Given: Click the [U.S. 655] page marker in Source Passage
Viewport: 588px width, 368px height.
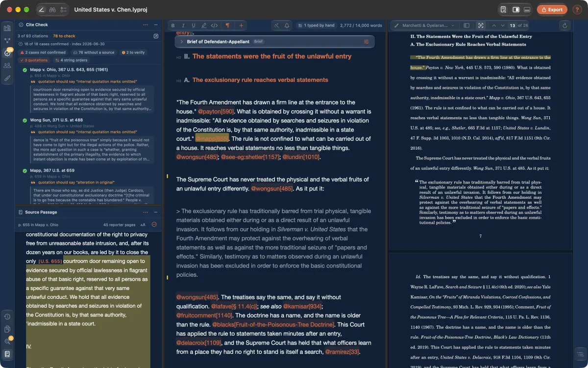Looking at the screenshot, I should [50, 261].
